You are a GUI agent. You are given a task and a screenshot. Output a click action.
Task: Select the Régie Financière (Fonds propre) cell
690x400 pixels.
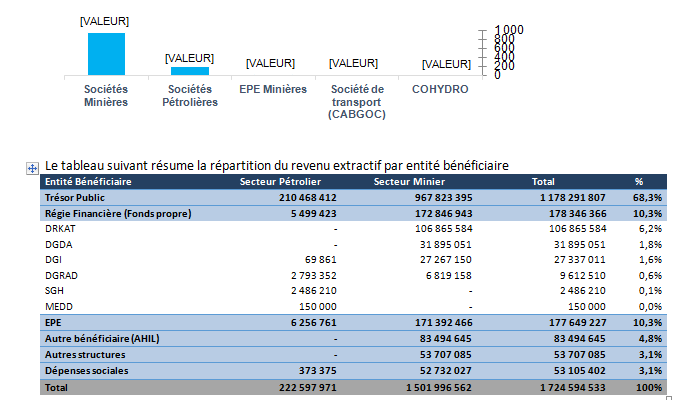(118, 213)
